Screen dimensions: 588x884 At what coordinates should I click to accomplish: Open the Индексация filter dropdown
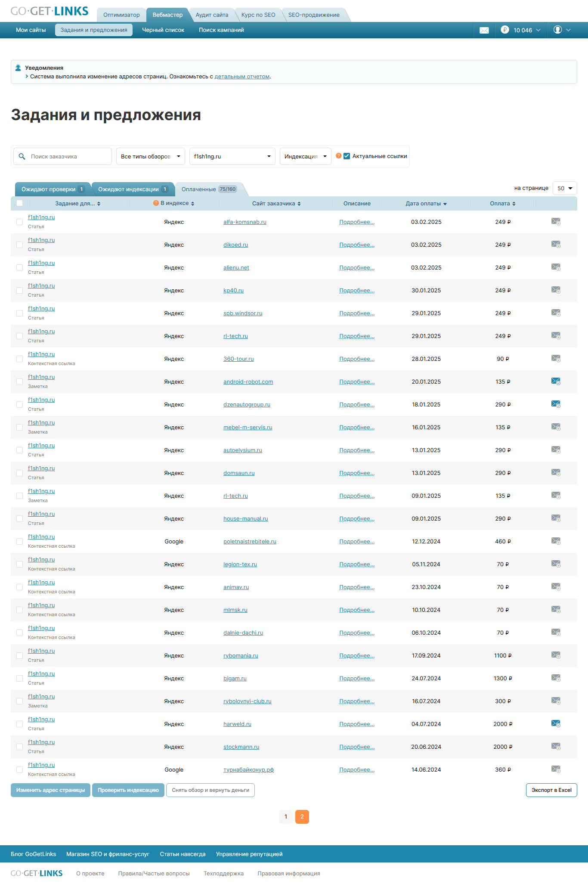tap(306, 156)
